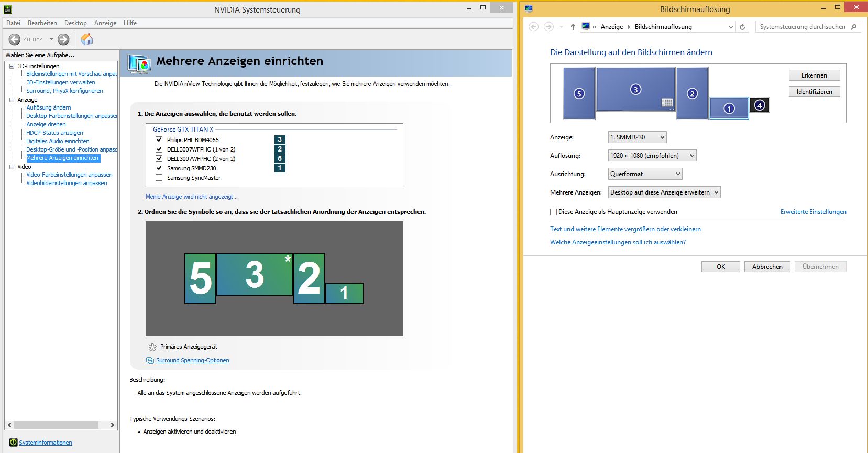Select display 1 in NVIDIA arrangement
This screenshot has height=453, width=868.
click(344, 294)
